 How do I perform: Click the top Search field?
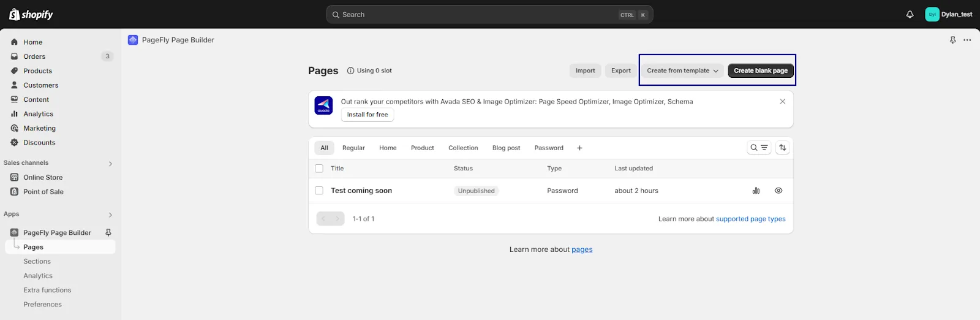(x=489, y=15)
